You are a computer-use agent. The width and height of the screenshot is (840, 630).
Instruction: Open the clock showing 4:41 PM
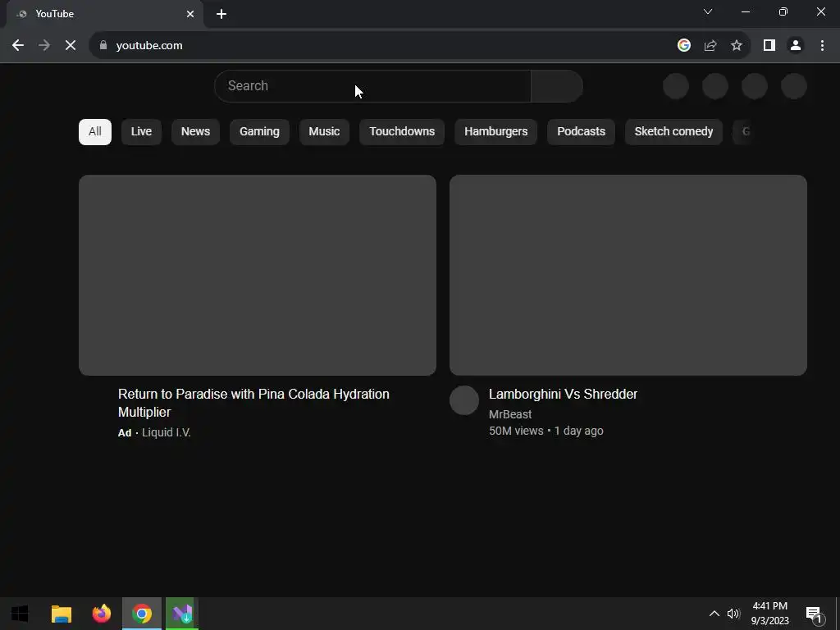coord(769,614)
